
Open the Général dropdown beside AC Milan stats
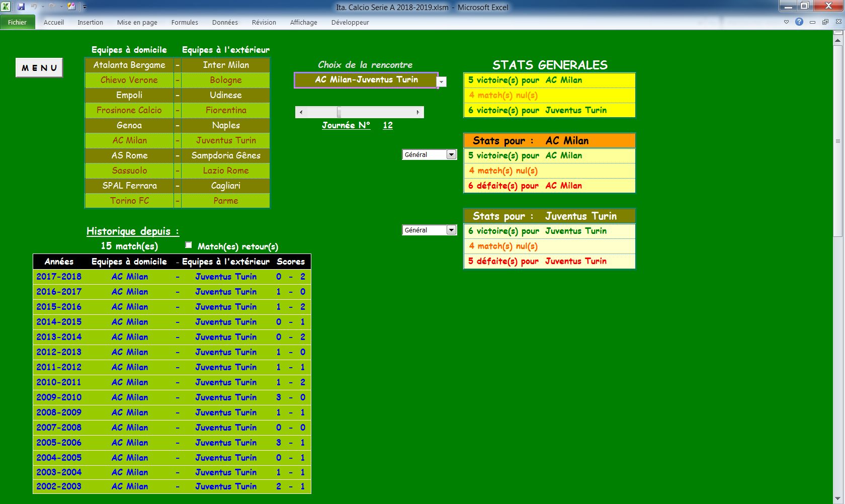(x=451, y=155)
